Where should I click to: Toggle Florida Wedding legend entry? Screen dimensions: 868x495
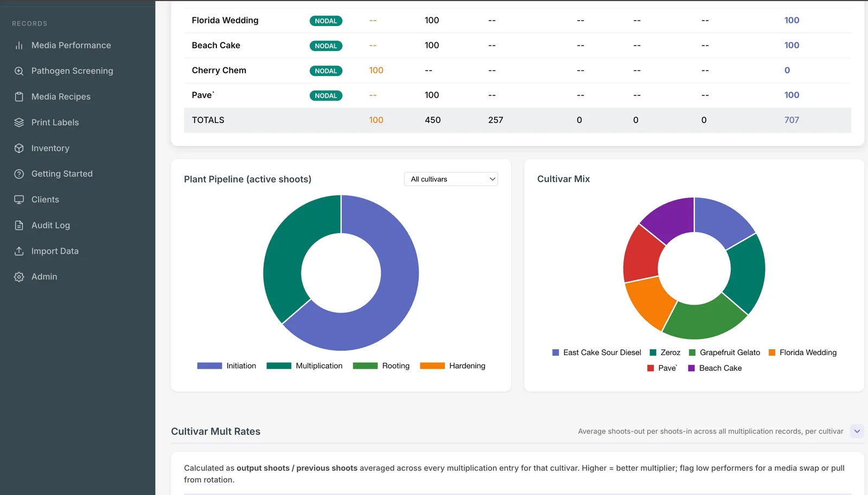(803, 352)
